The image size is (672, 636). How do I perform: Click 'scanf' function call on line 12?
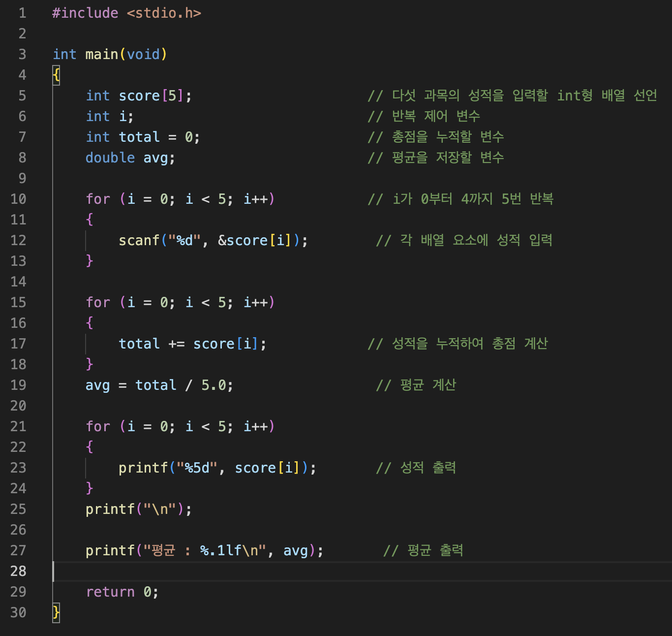click(x=139, y=240)
